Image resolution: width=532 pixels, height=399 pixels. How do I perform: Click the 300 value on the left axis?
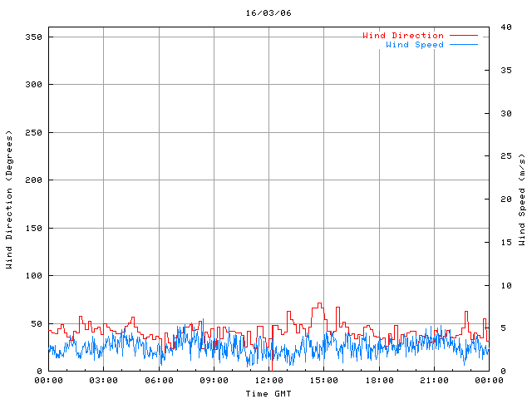33,85
